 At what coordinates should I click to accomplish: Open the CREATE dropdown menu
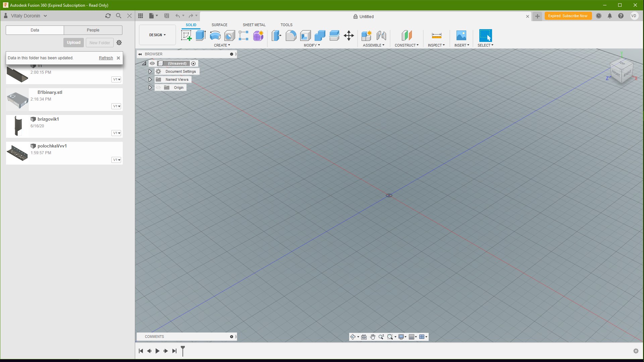(222, 45)
